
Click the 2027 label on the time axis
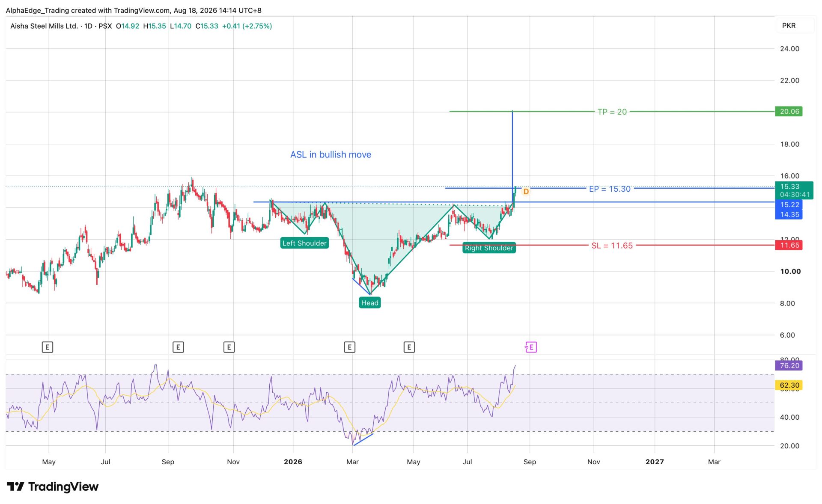[x=655, y=462]
